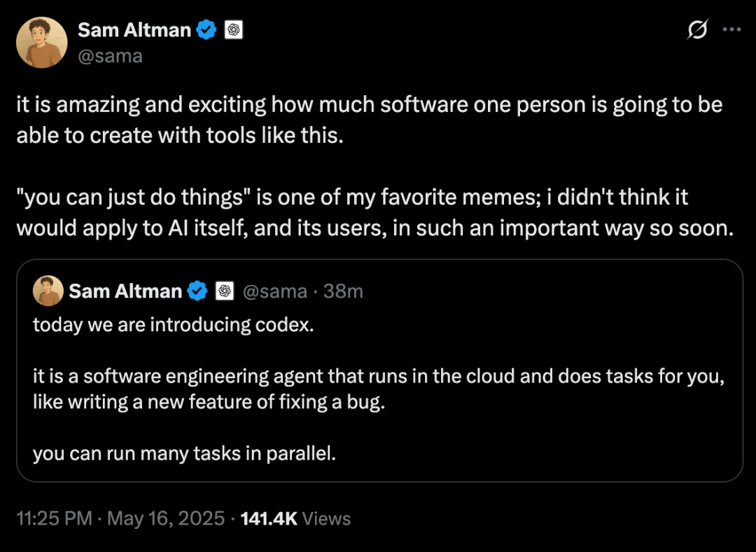
Task: Click the @sama handle under the main name
Action: [x=110, y=56]
